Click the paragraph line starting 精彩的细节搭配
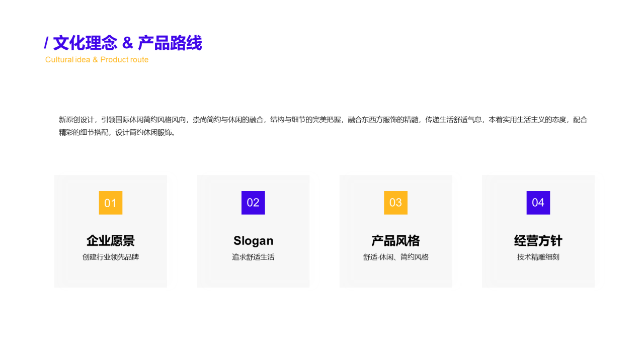 (117, 133)
